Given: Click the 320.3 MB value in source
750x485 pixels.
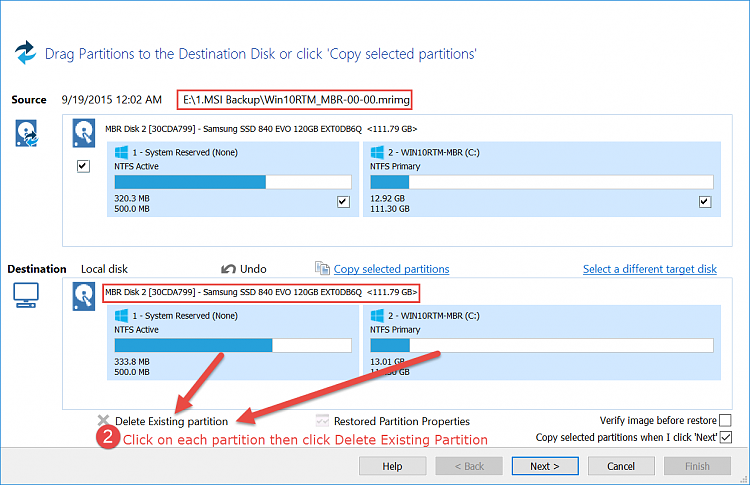Looking at the screenshot, I should tap(132, 198).
